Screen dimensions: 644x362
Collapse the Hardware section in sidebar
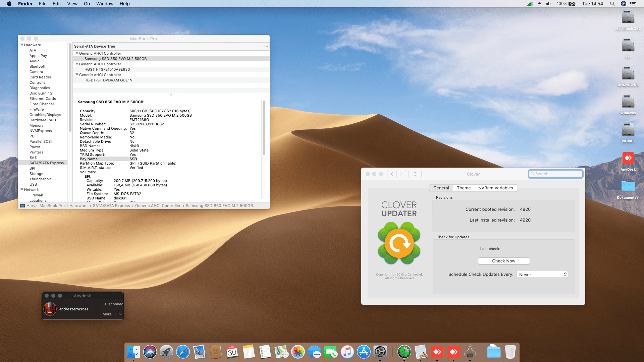click(22, 45)
